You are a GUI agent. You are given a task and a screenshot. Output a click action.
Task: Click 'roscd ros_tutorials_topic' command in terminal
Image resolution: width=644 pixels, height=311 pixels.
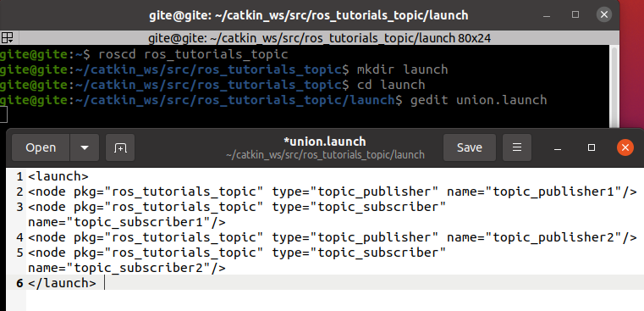click(193, 54)
